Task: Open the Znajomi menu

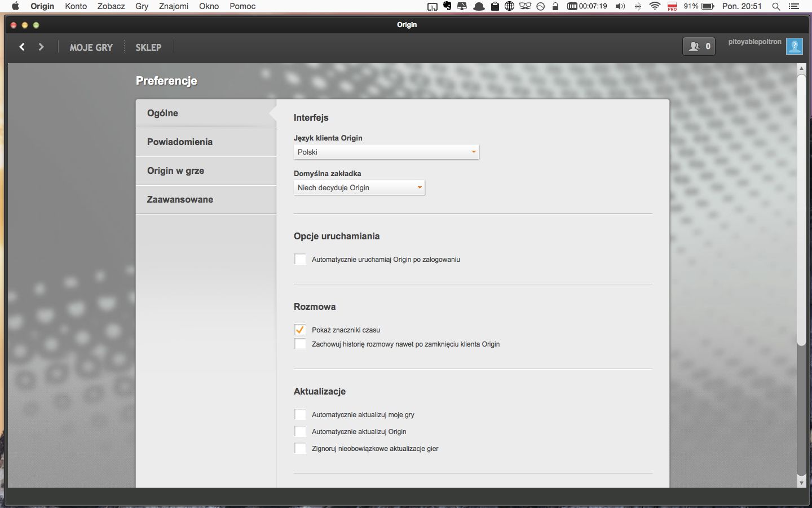Action: (174, 6)
